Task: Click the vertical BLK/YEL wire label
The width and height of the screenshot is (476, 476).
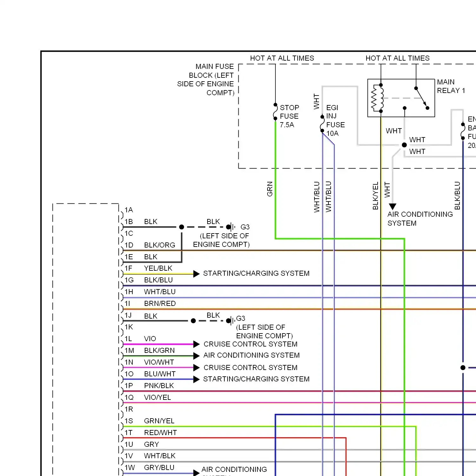Action: [375, 195]
